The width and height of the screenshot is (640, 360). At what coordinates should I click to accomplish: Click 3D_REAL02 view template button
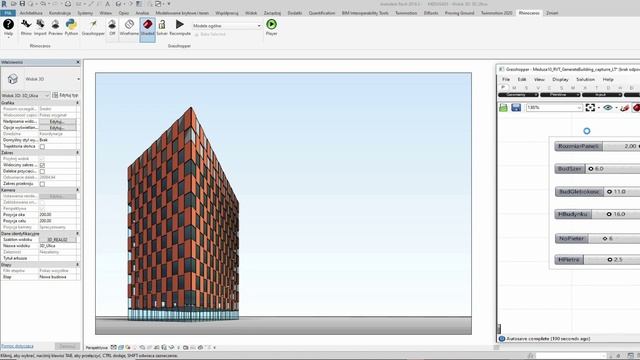click(57, 240)
